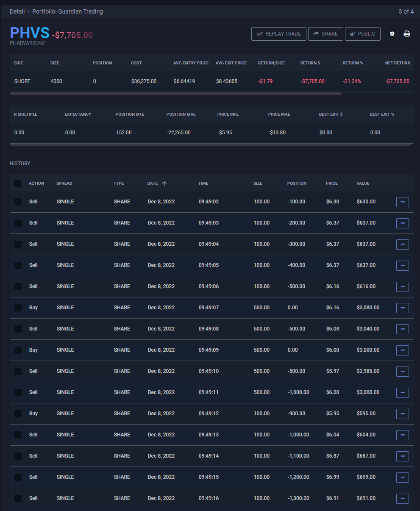
Task: Sort history by Value column header
Action: 363,183
